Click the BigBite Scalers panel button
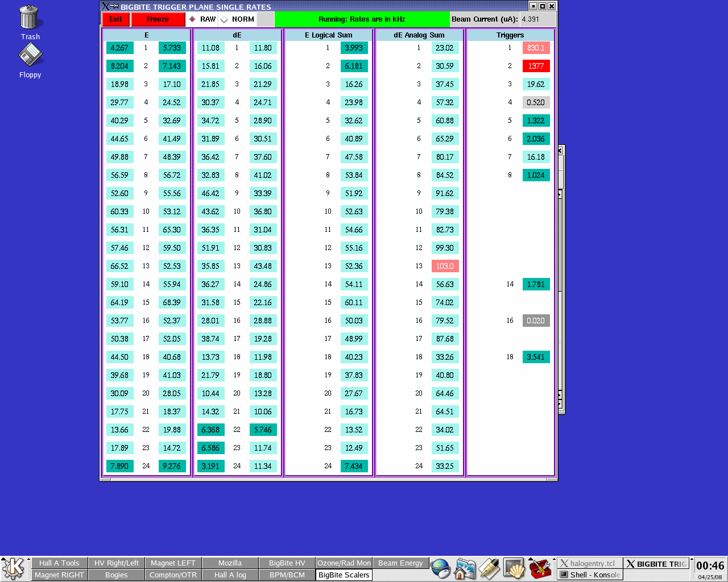 coord(344,575)
